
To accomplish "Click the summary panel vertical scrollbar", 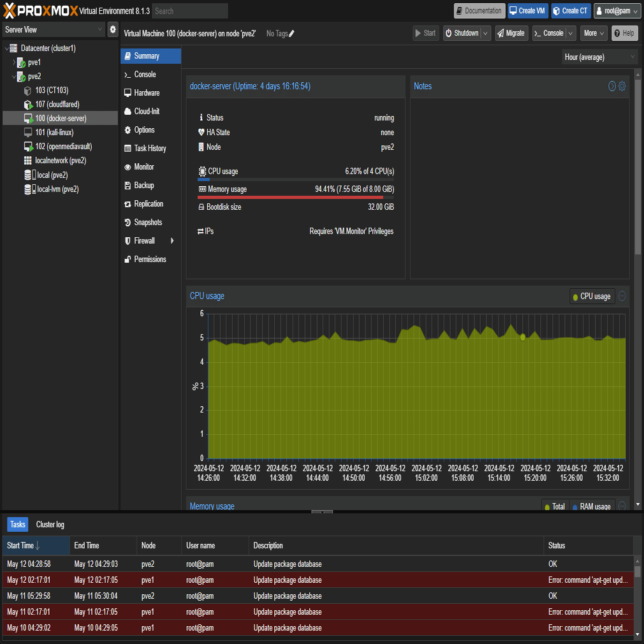I will 638,167.
